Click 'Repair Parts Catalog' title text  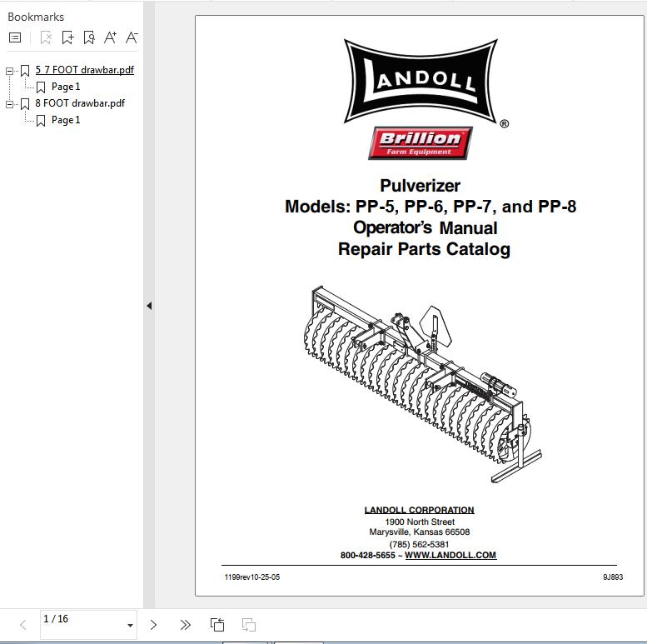tap(424, 249)
